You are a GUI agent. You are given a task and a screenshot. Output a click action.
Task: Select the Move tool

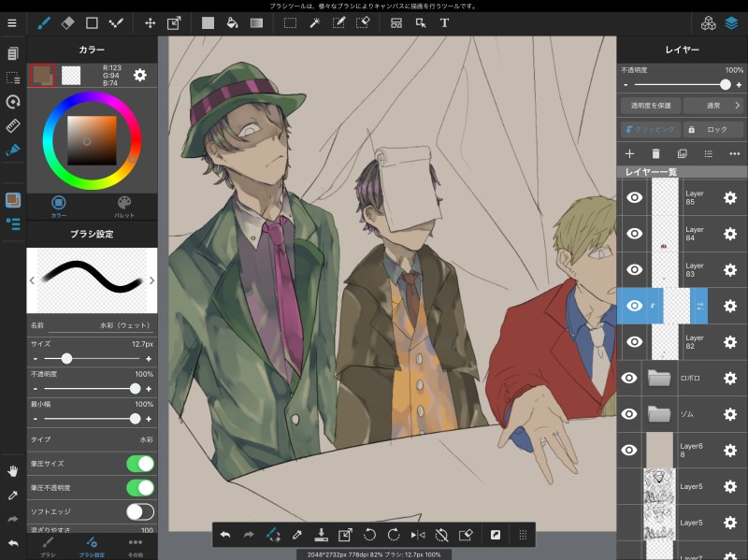pyautogui.click(x=150, y=22)
